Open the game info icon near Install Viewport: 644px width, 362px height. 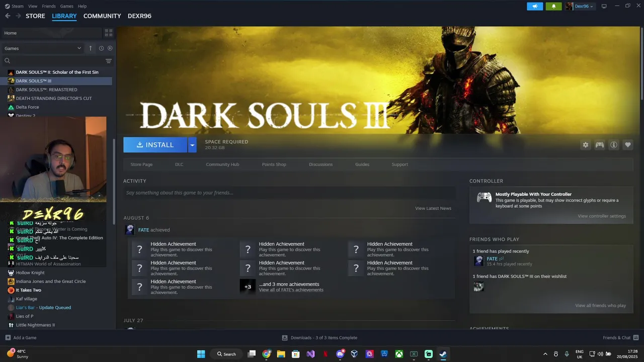[613, 145]
